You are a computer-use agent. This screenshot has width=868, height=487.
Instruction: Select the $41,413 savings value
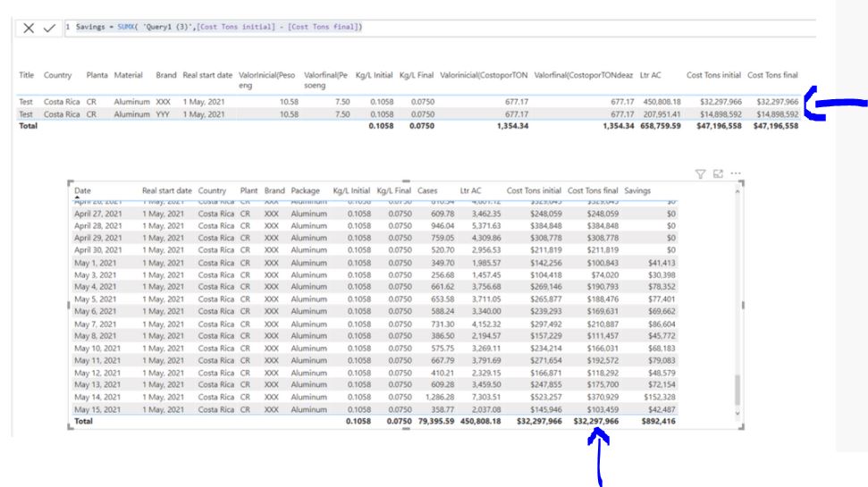coord(662,263)
